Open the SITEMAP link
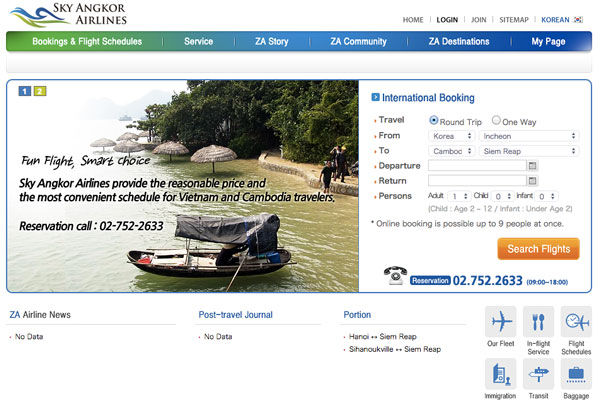 coord(514,20)
